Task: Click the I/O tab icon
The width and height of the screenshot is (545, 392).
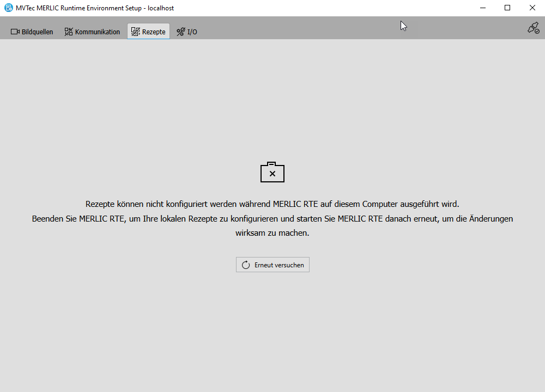Action: point(181,32)
